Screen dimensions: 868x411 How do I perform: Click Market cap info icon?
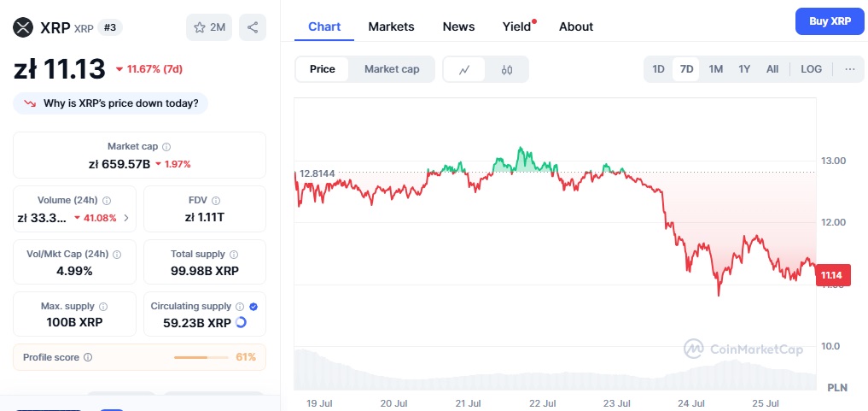[166, 147]
